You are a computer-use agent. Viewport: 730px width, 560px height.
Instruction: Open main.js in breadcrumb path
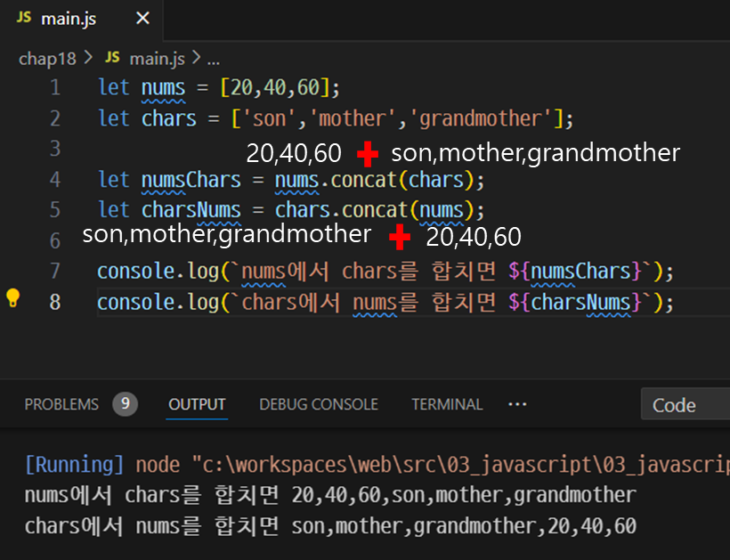(158, 59)
